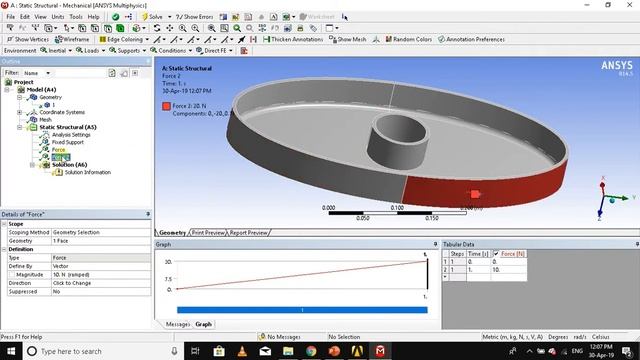Click the black arrow direction icon
This screenshot has height=360, width=640.
pyautogui.click(x=242, y=39)
